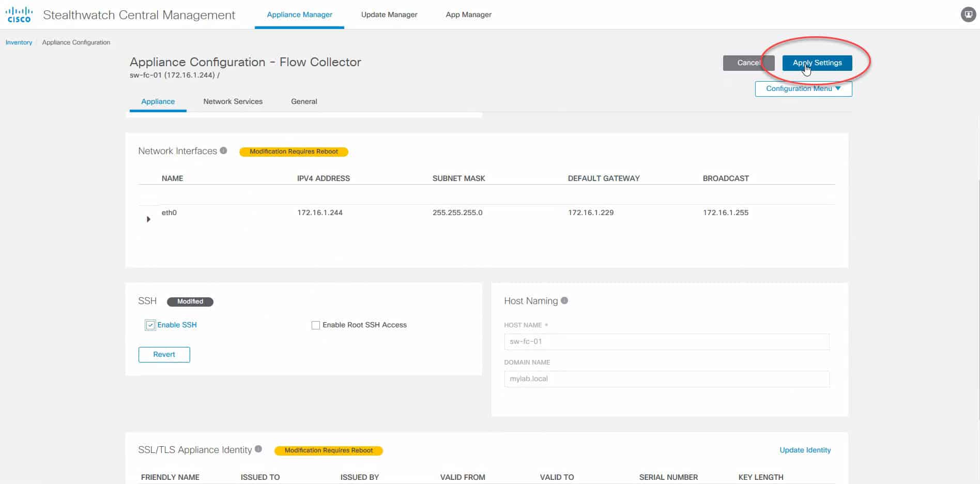Click the Host Name input field
This screenshot has height=484, width=980.
[667, 341]
